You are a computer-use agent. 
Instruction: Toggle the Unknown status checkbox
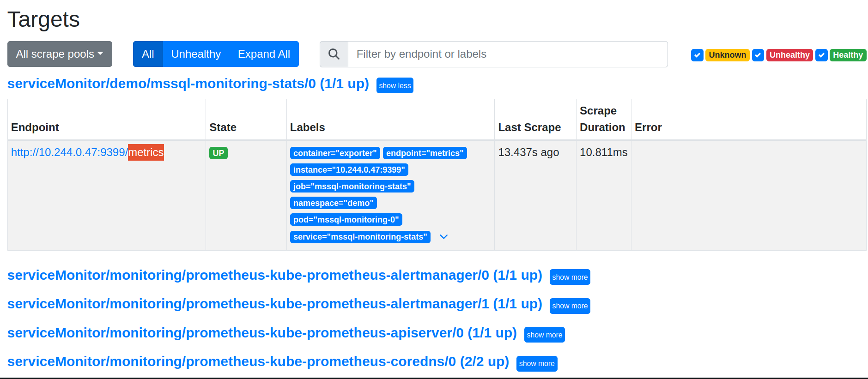tap(697, 55)
